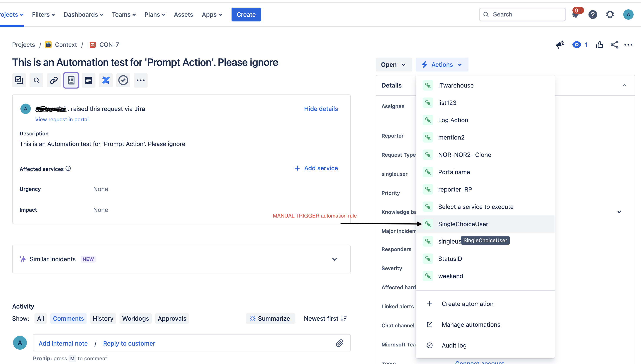Open View request in portal link
The width and height of the screenshot is (641, 364).
pyautogui.click(x=62, y=120)
